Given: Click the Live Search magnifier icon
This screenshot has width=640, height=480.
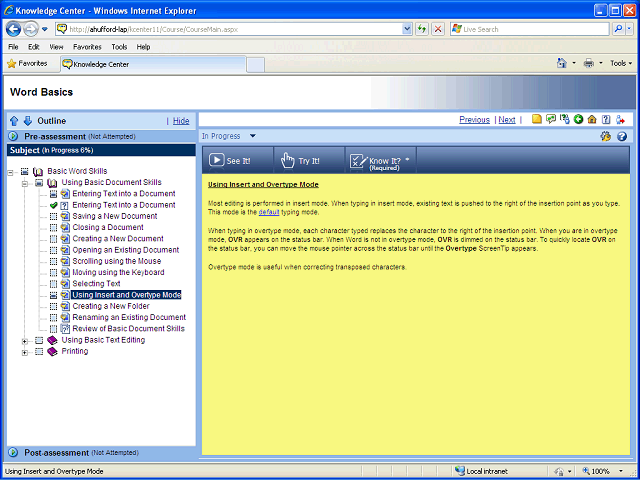Looking at the screenshot, I should 618,29.
